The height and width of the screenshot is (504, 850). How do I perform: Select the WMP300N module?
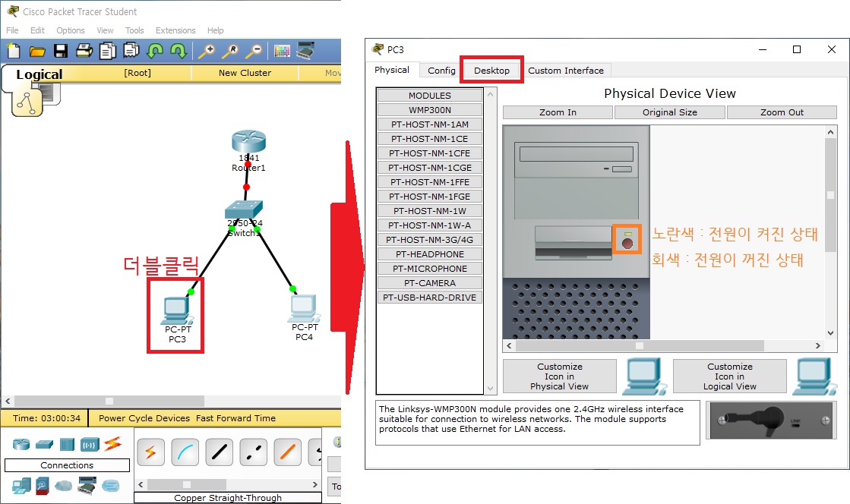[x=430, y=110]
